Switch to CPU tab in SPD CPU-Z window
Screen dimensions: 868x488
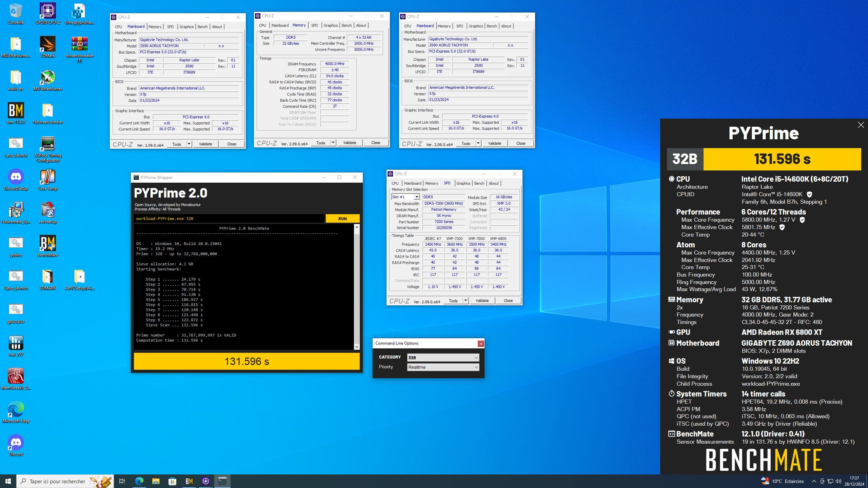(395, 183)
